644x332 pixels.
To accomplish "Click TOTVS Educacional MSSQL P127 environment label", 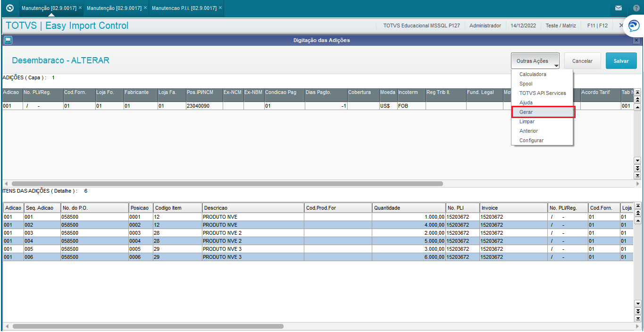I will (421, 26).
